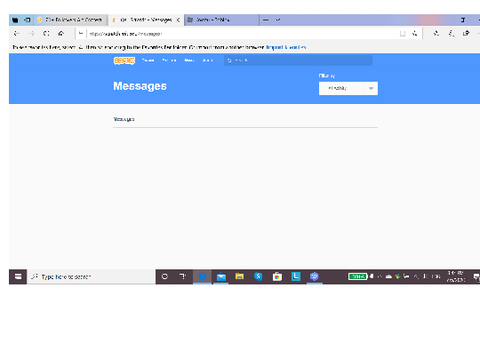Show tabs you've set aside icon

pos(15,20)
